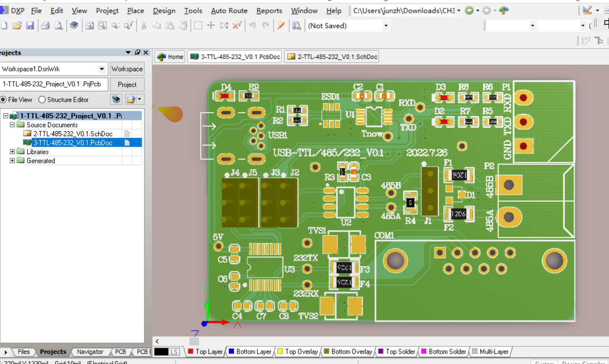Collapse the 1-TTL-485-232_Project_V0.1 project node
The height and width of the screenshot is (364, 609).
pyautogui.click(x=6, y=116)
